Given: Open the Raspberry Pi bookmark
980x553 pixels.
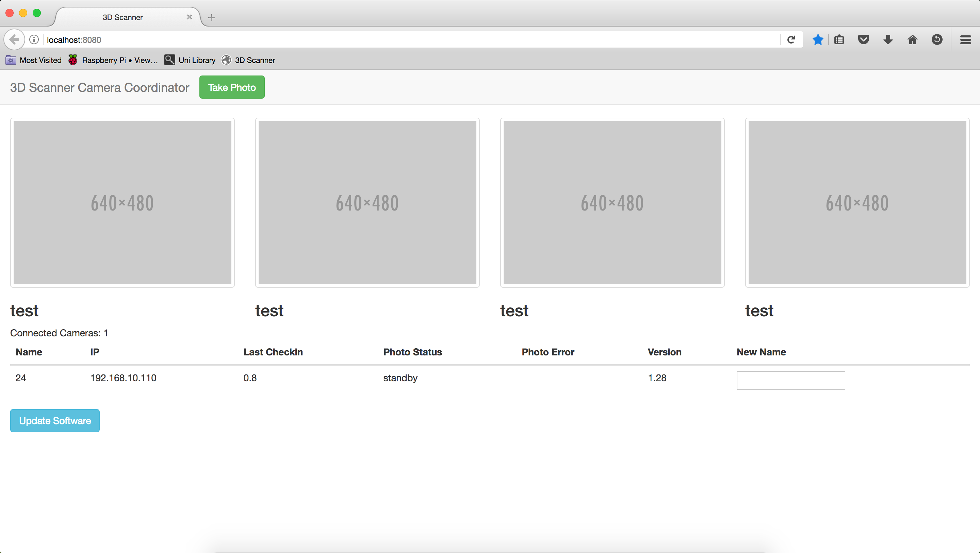Looking at the screenshot, I should click(x=113, y=60).
